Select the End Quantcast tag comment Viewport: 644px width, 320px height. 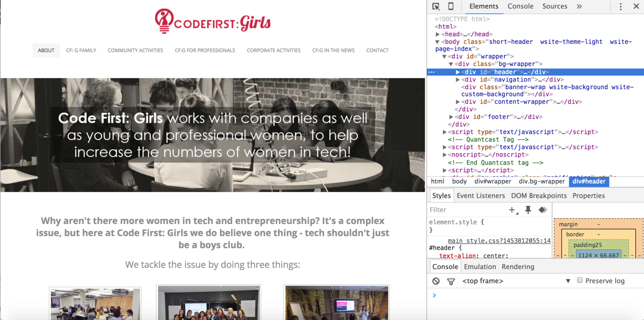click(495, 163)
